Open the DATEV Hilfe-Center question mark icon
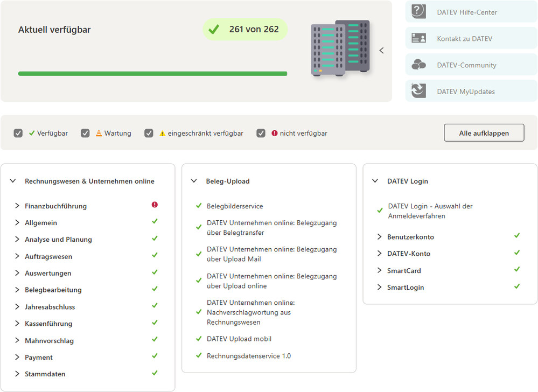Image resolution: width=538 pixels, height=392 pixels. point(418,11)
